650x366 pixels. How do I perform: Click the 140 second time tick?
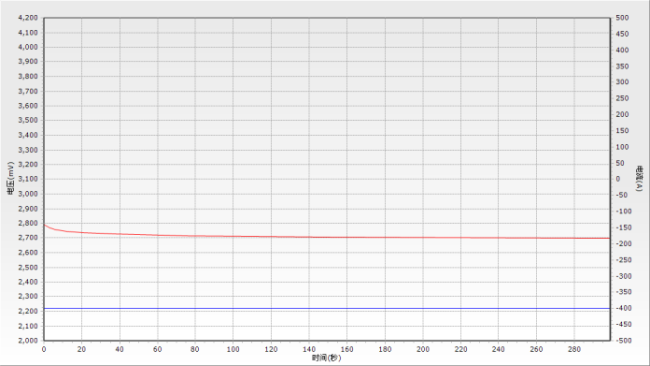click(x=309, y=349)
